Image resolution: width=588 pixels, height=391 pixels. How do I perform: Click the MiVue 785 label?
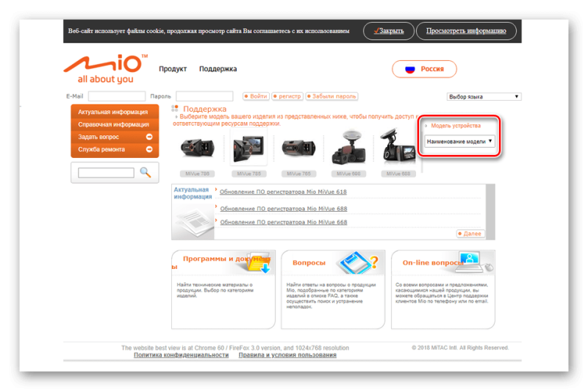click(248, 173)
